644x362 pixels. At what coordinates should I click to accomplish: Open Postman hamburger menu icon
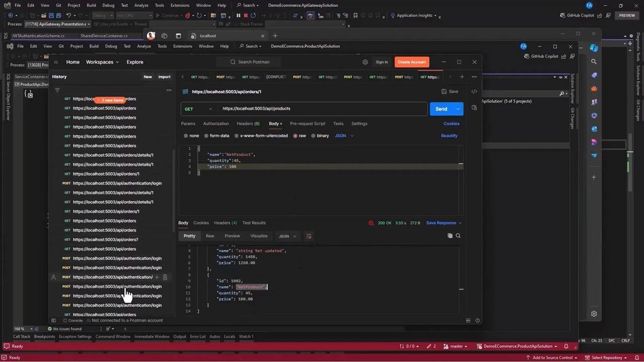pyautogui.click(x=56, y=62)
